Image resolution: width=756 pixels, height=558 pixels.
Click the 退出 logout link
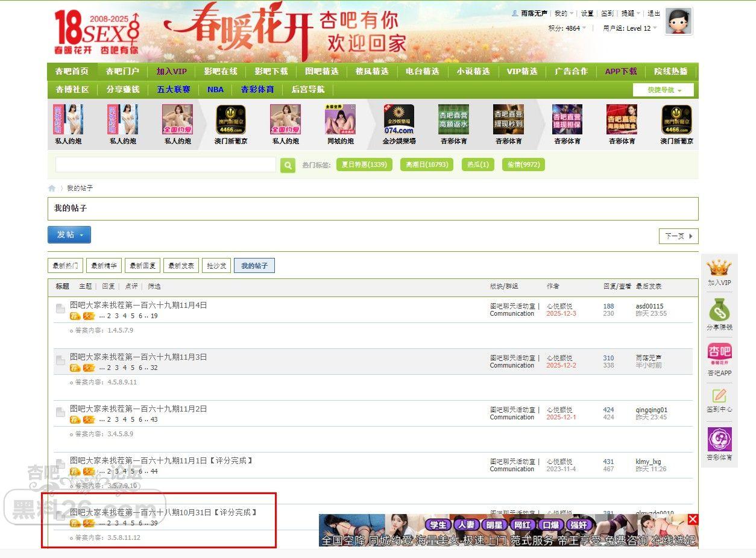[x=654, y=13]
